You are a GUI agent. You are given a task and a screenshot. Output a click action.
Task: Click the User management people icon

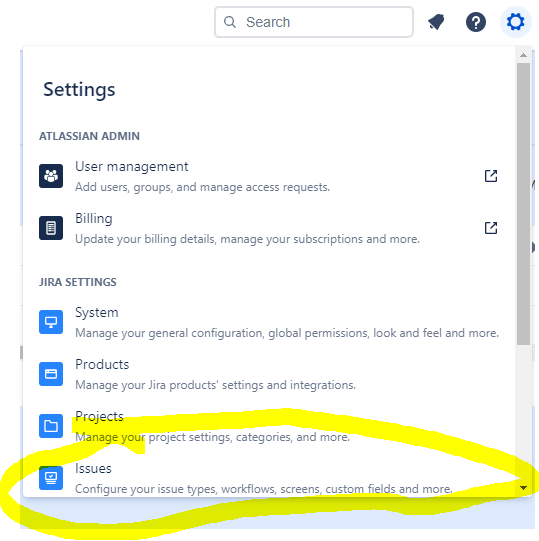click(51, 176)
